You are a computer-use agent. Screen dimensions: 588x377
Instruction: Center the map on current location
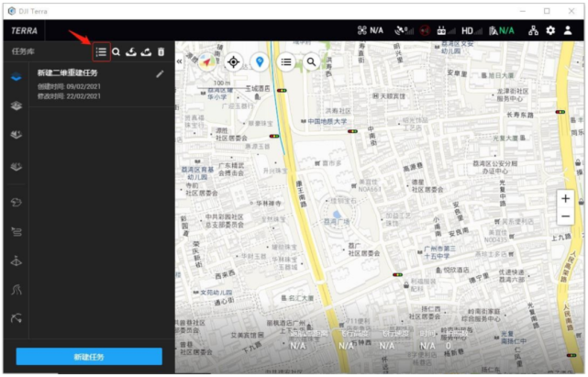pyautogui.click(x=233, y=61)
